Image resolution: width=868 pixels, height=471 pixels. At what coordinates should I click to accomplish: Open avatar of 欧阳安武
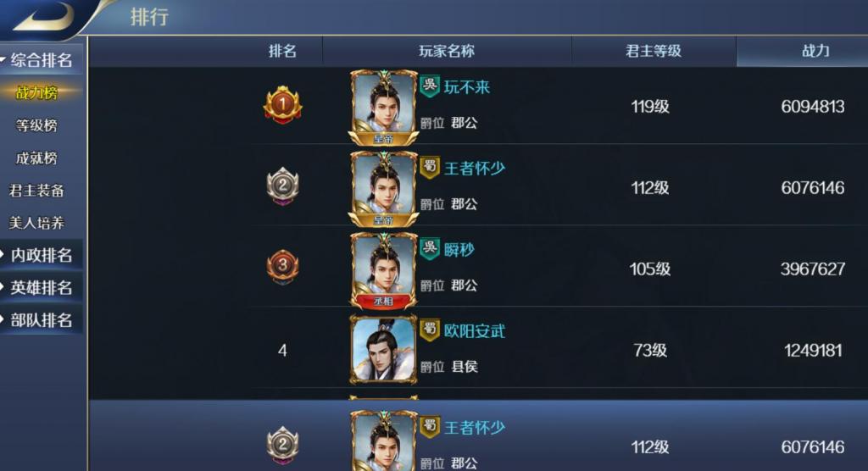coord(383,350)
